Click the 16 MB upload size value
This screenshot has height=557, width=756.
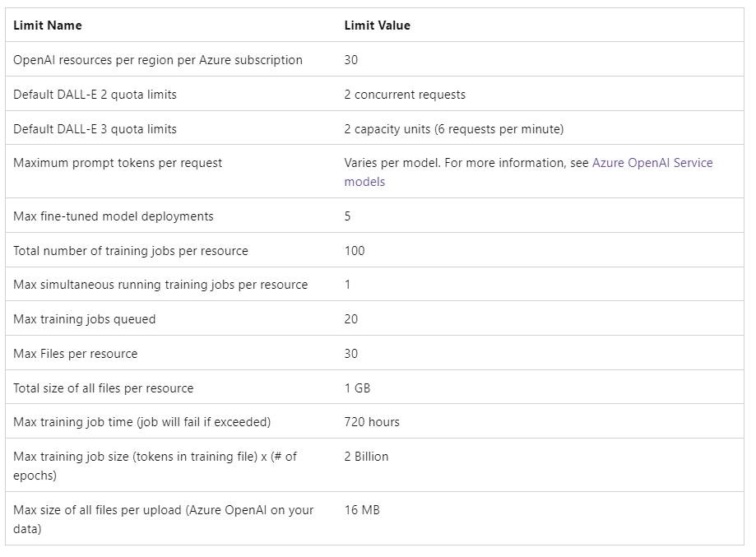tap(362, 510)
